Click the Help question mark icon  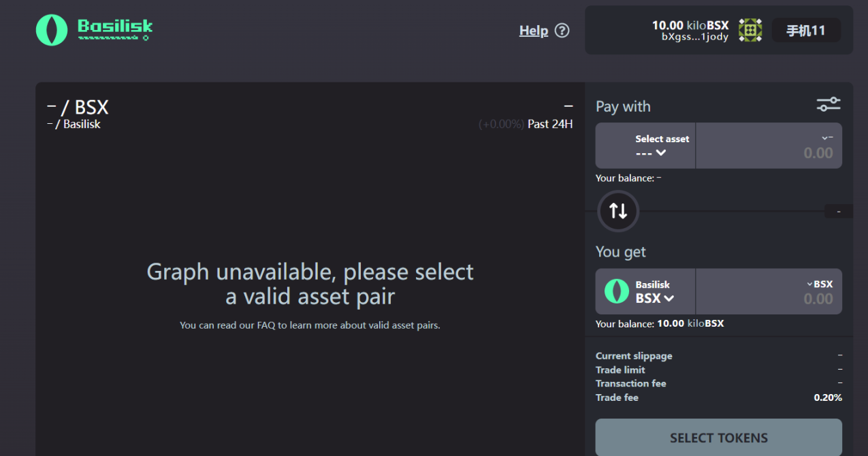point(562,31)
